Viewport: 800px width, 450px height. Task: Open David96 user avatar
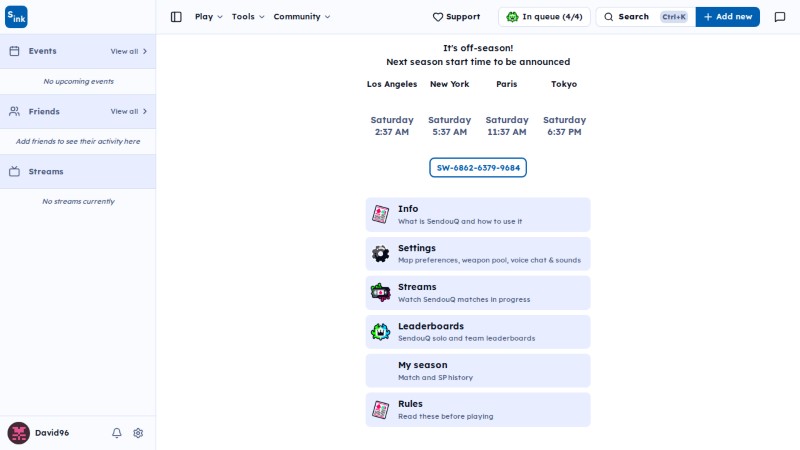(18, 433)
